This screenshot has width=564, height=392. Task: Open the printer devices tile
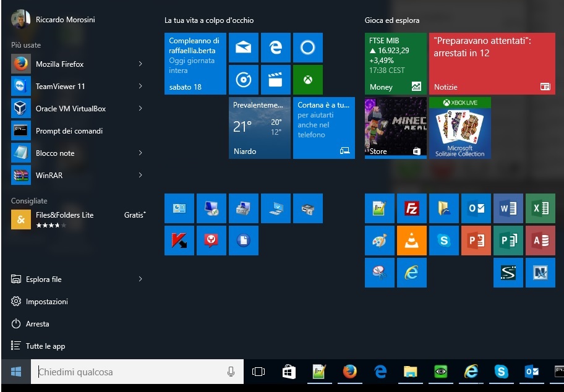pos(308,208)
